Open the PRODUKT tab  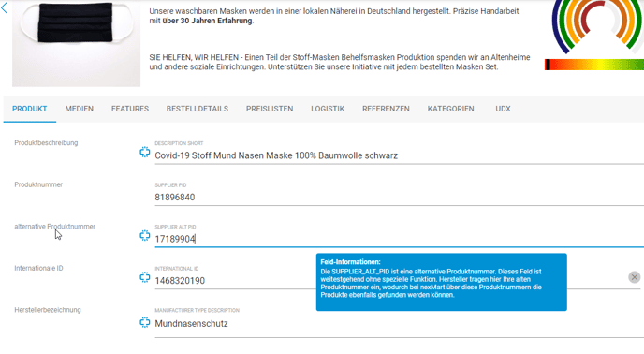pos(30,109)
